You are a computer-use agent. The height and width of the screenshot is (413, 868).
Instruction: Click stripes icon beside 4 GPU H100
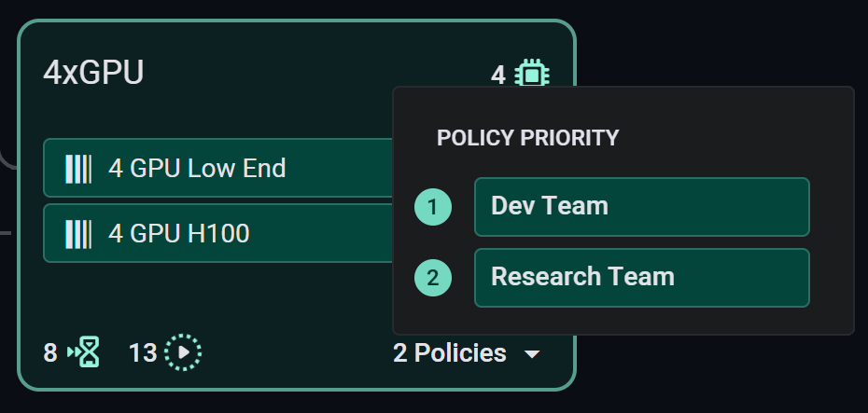(x=78, y=233)
